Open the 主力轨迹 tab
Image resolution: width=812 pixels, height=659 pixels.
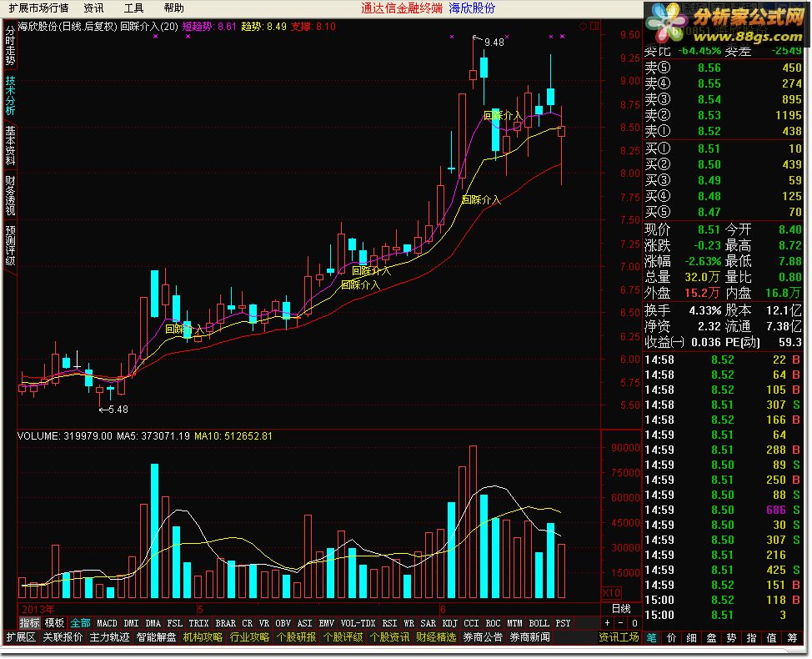pos(110,637)
